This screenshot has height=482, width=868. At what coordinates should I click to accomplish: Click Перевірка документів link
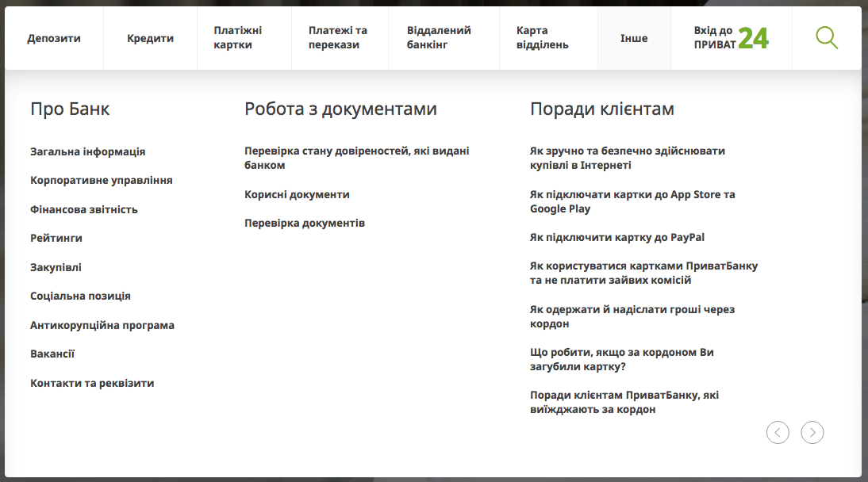point(305,223)
